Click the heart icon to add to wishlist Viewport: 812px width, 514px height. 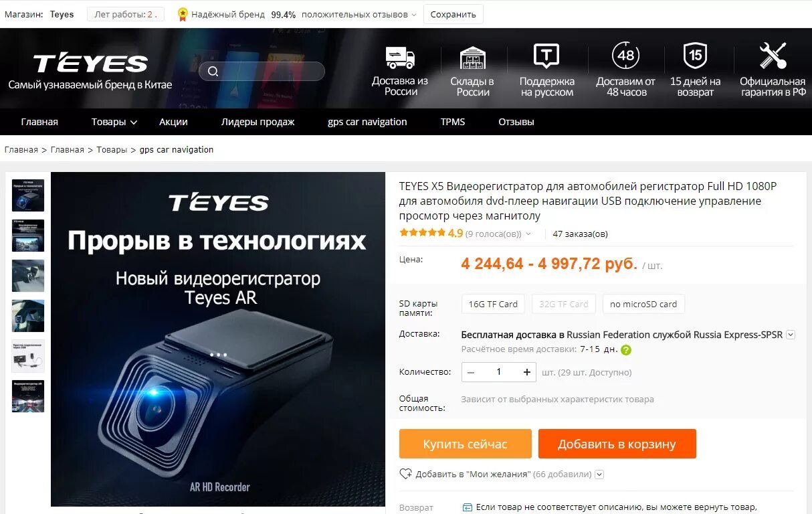[405, 474]
